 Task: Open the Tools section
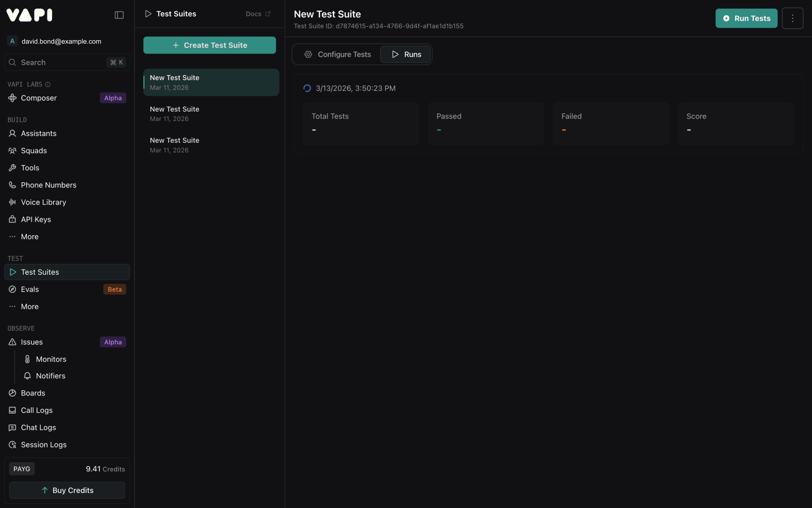(67, 168)
